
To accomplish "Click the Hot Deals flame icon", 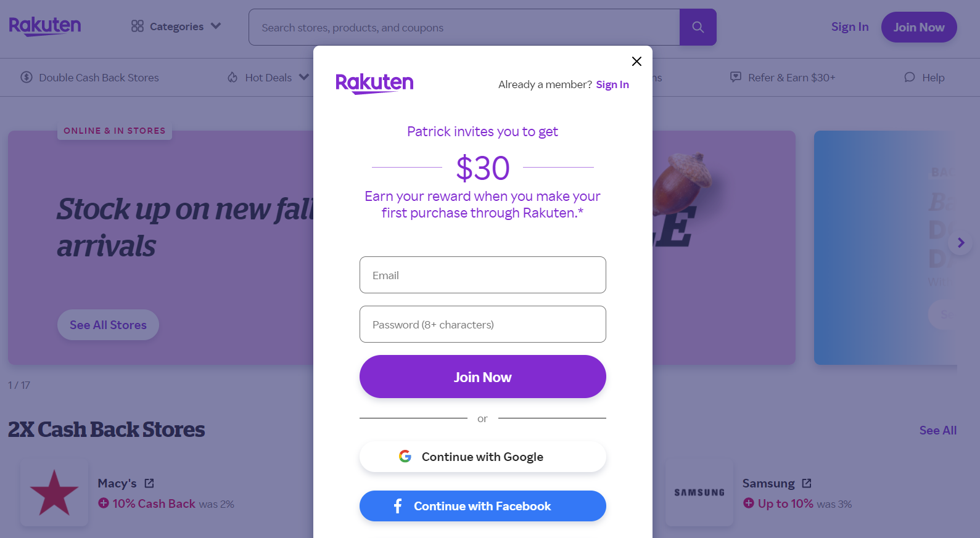I will [x=233, y=77].
